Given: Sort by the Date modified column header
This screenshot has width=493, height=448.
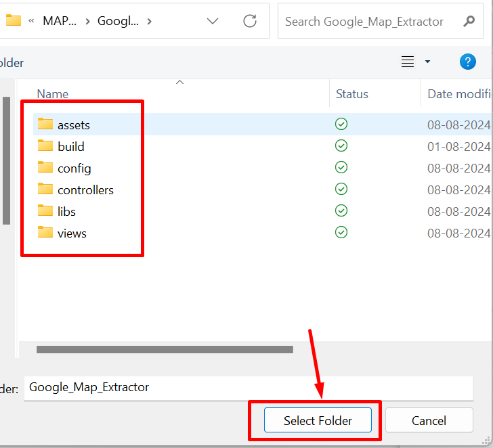Looking at the screenshot, I should [459, 94].
